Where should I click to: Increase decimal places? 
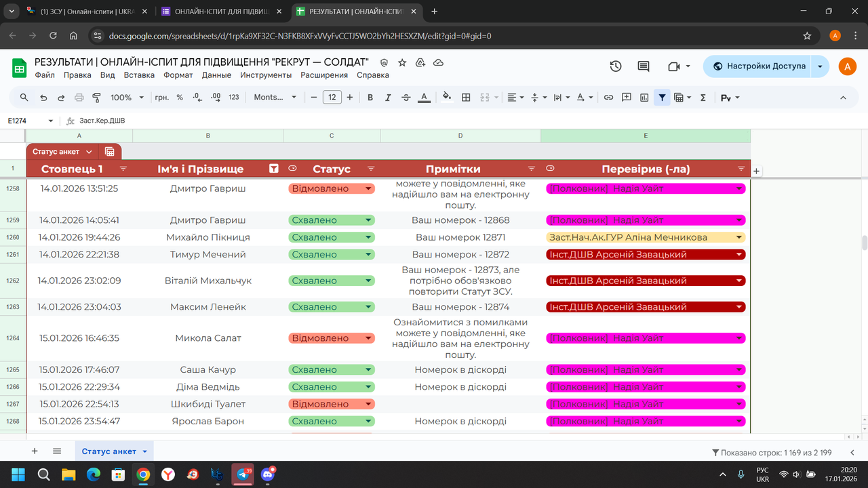[x=216, y=98]
